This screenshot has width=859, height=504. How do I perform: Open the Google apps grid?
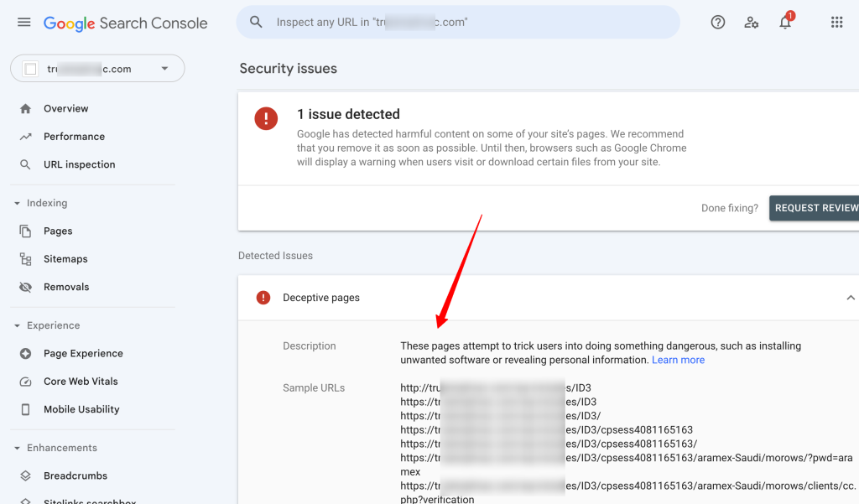836,23
